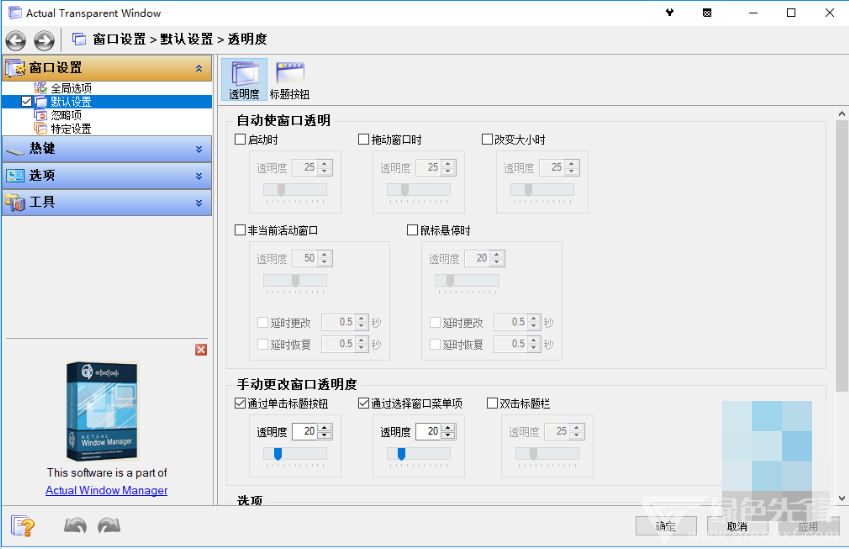Click the forward navigation arrow

pos(44,40)
